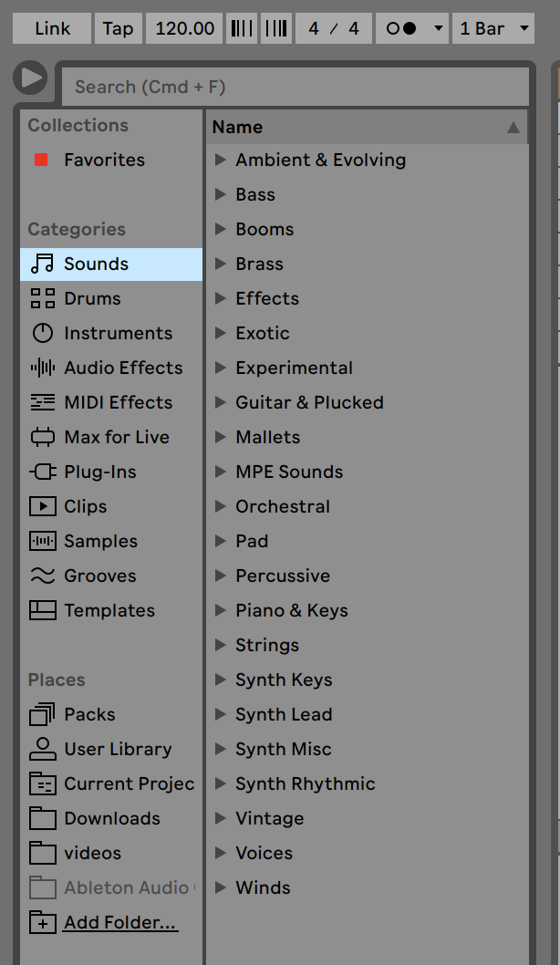The height and width of the screenshot is (965, 560).
Task: Select the MIDI Effects icon
Action: click(42, 402)
